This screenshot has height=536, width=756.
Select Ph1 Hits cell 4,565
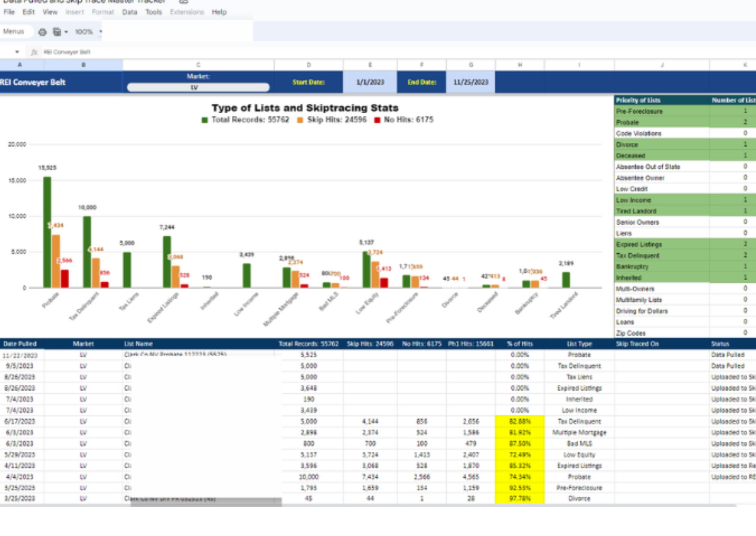point(471,477)
